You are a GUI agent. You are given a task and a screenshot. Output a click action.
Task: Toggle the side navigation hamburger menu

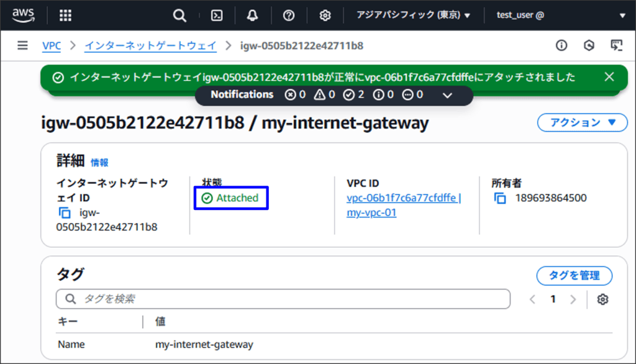point(23,45)
